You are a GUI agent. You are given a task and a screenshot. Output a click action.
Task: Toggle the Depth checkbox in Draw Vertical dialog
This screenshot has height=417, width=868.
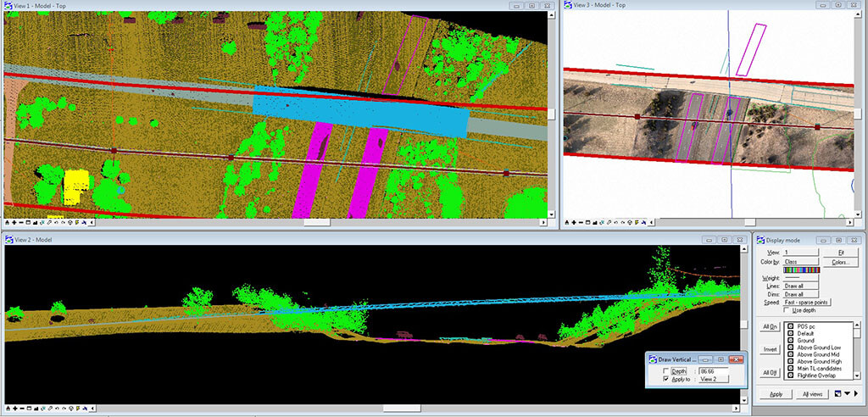664,370
